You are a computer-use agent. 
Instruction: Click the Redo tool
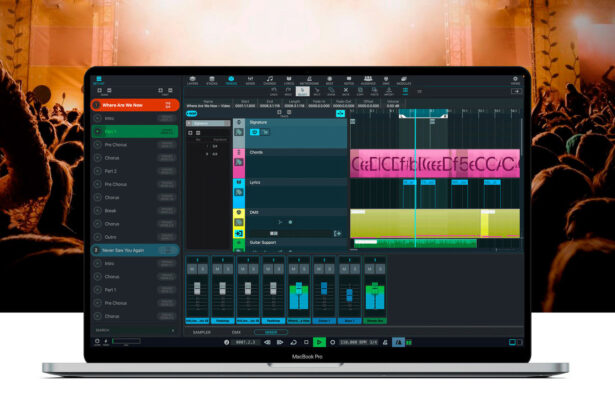click(288, 92)
